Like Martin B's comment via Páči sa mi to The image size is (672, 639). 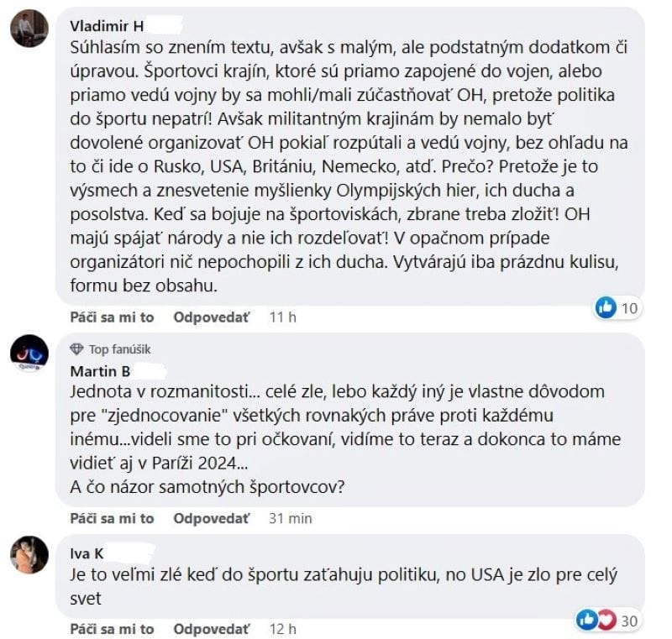(113, 518)
